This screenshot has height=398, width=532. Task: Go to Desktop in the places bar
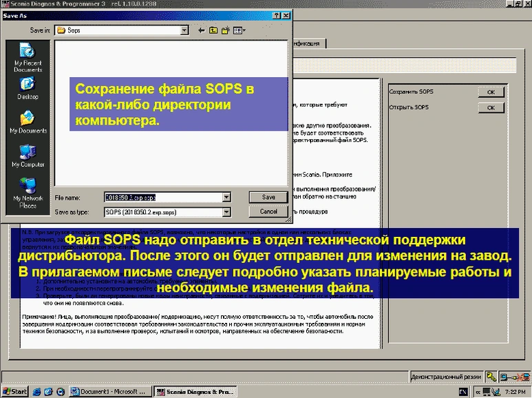(x=28, y=88)
